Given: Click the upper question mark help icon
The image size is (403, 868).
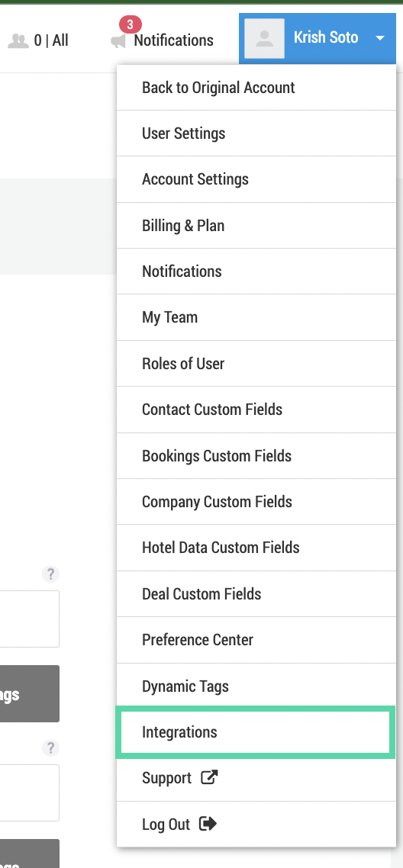Looking at the screenshot, I should 50,574.
